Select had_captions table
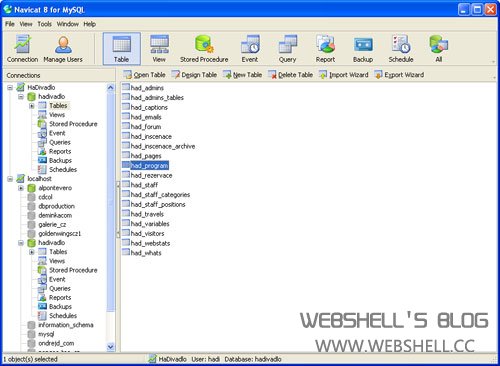 click(149, 107)
